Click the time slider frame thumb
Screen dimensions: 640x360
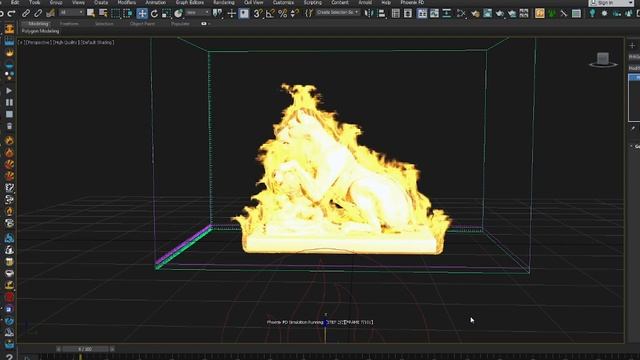point(85,349)
